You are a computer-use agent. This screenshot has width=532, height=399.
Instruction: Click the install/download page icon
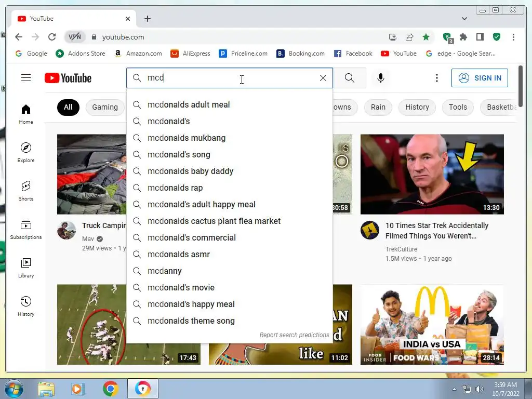pos(393,37)
